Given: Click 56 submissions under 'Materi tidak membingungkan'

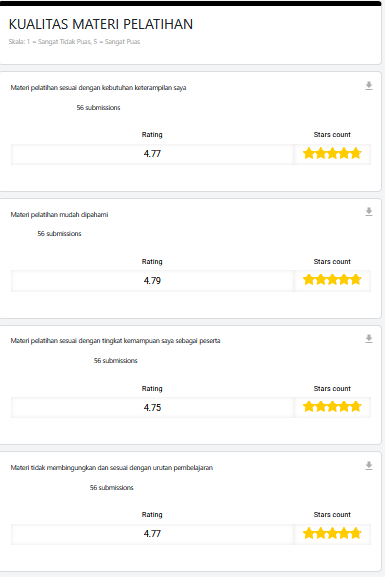Looking at the screenshot, I should (x=112, y=488).
